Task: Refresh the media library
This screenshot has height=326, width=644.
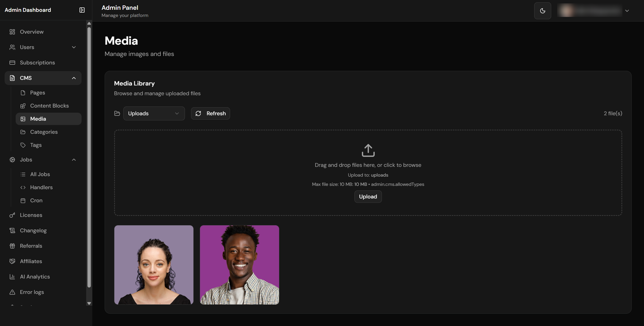Action: [x=210, y=113]
